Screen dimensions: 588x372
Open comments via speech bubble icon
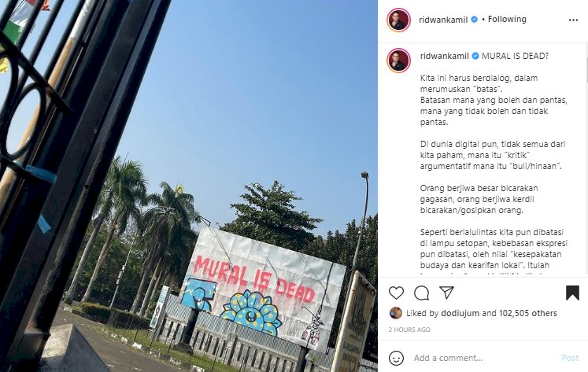[x=421, y=293]
